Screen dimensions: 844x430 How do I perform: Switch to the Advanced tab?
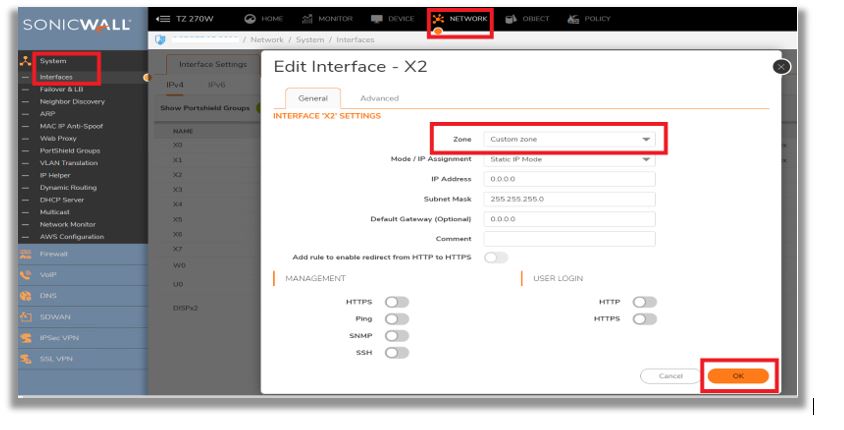379,98
